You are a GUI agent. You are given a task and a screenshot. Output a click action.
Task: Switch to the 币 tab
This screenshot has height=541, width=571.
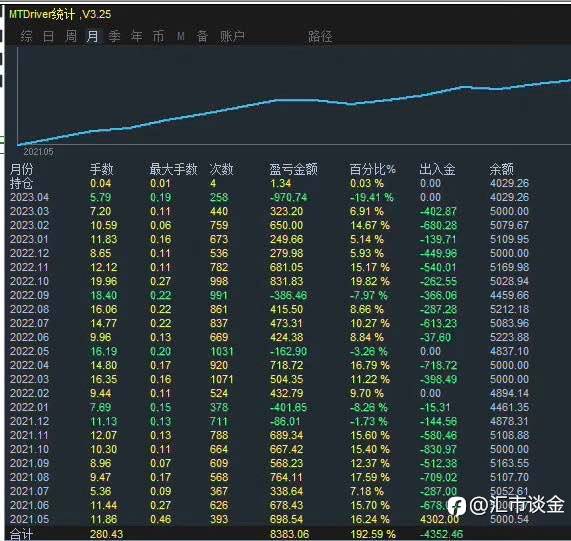(158, 36)
